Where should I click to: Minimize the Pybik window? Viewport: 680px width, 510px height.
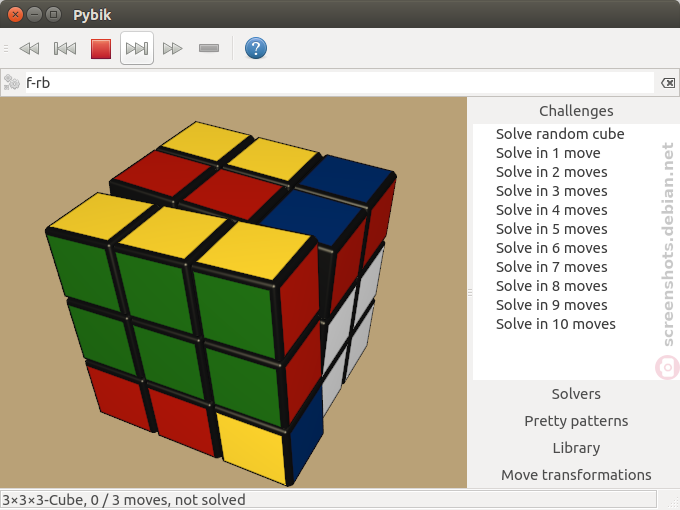click(34, 15)
